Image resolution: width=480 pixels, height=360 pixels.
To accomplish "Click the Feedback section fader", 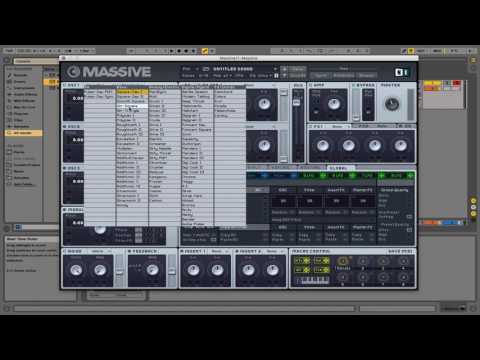I will [172, 272].
